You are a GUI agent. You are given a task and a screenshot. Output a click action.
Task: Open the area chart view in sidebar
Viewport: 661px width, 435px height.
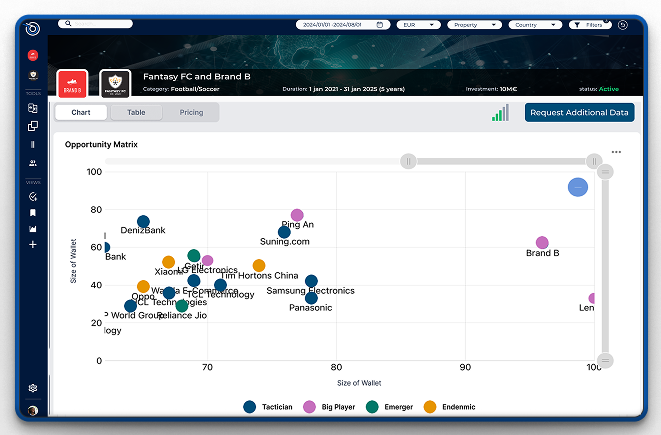tap(33, 229)
